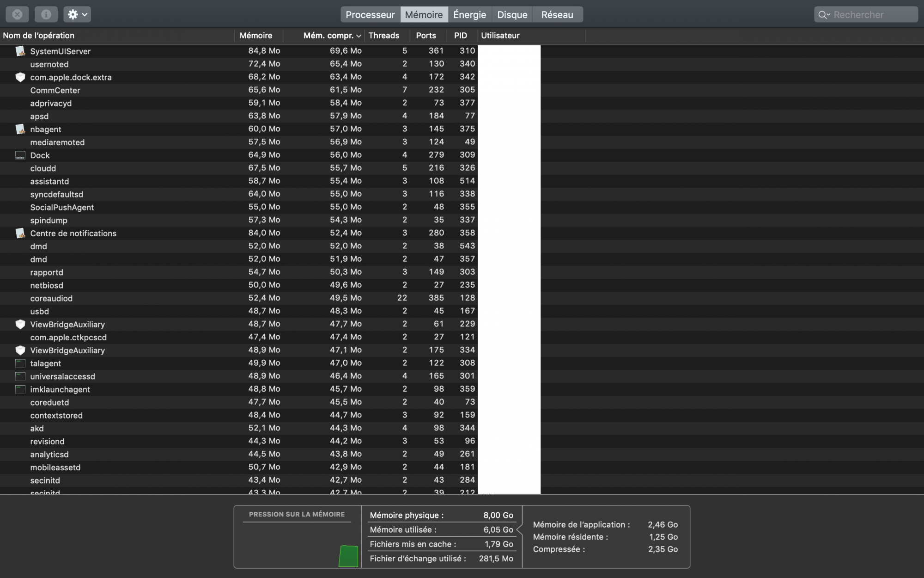This screenshot has width=924, height=578.
Task: Switch to the Mémoire tab
Action: 424,14
